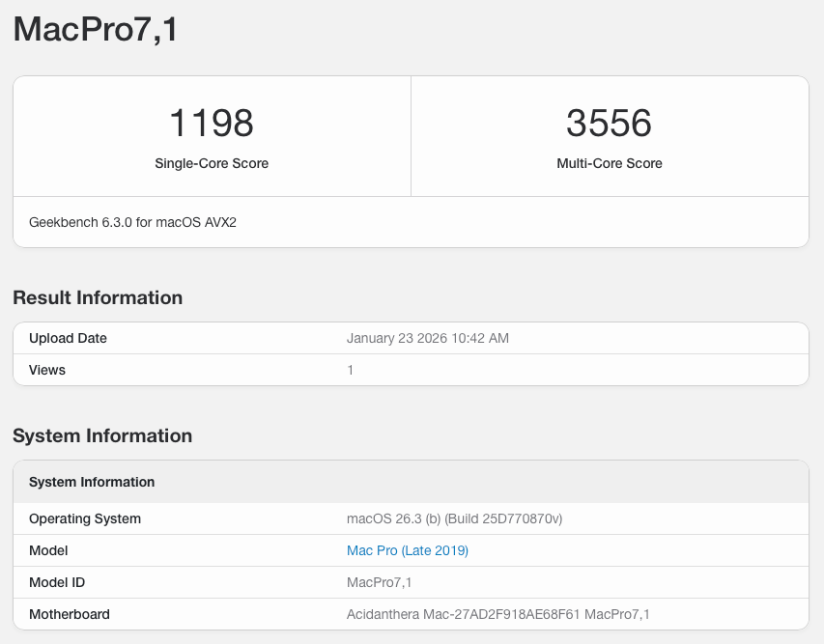Click the 3556 multi-core score number
The height and width of the screenshot is (644, 824).
609,124
